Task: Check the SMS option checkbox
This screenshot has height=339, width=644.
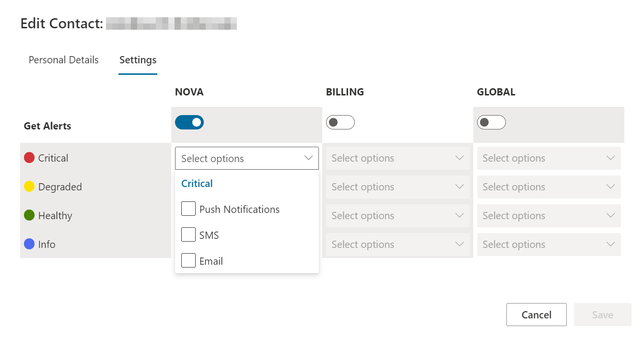Action: (x=188, y=235)
